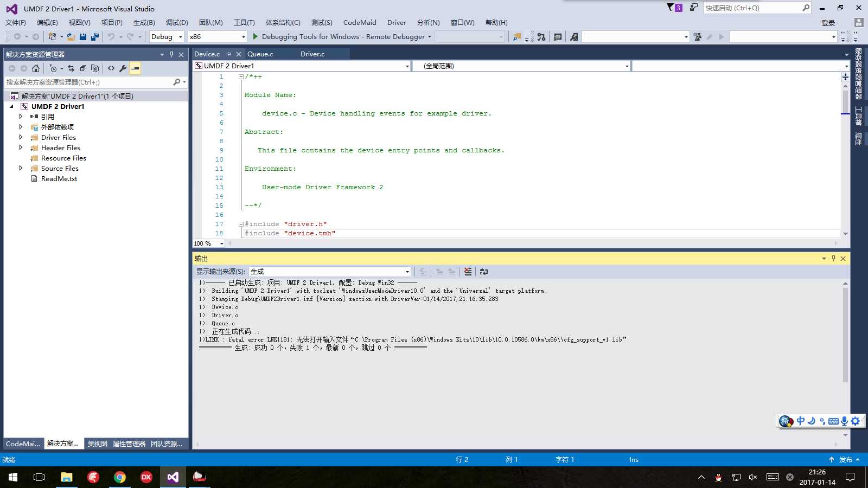Open Chrome from the taskbar

pos(120,477)
